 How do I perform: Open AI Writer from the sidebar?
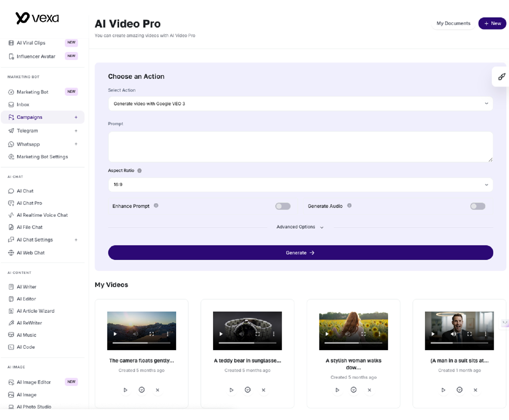coord(27,287)
